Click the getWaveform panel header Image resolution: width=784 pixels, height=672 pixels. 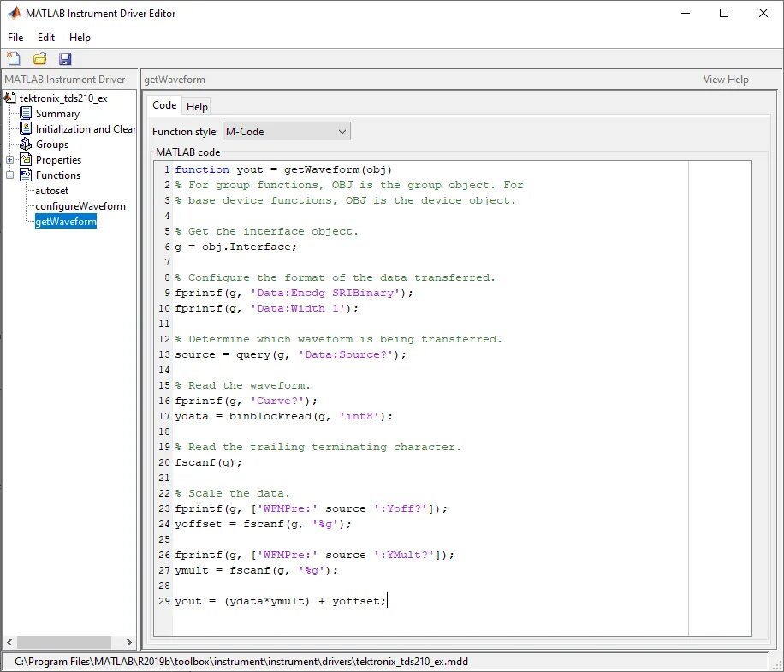pos(175,80)
